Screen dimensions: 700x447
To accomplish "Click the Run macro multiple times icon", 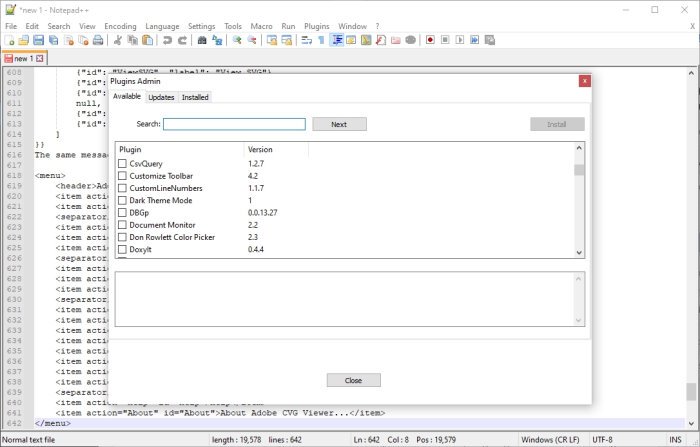I will coord(475,40).
